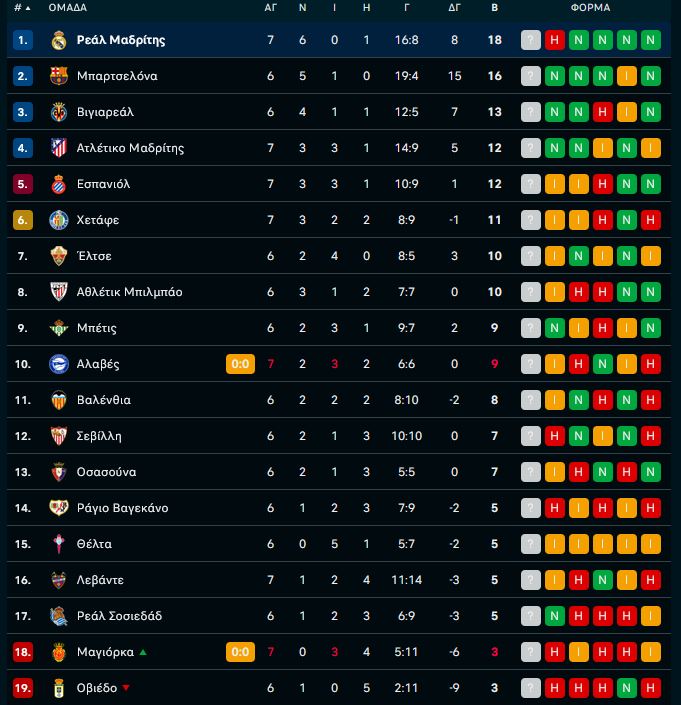Open the Ρεάλ Σοσιεδάδ team link
The height and width of the screenshot is (705, 681).
point(119,616)
